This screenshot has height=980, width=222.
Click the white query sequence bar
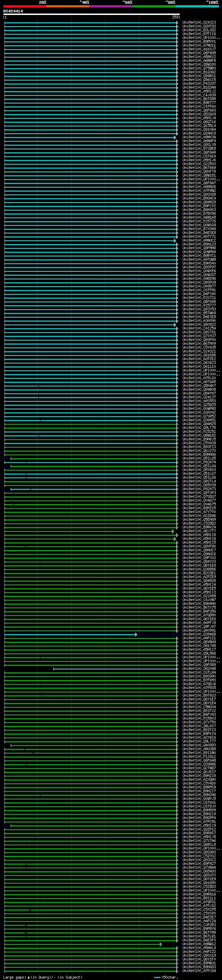coord(92,14)
